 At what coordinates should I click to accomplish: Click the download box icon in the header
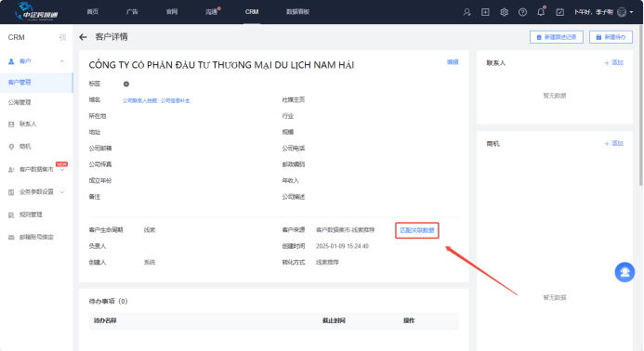tap(485, 12)
